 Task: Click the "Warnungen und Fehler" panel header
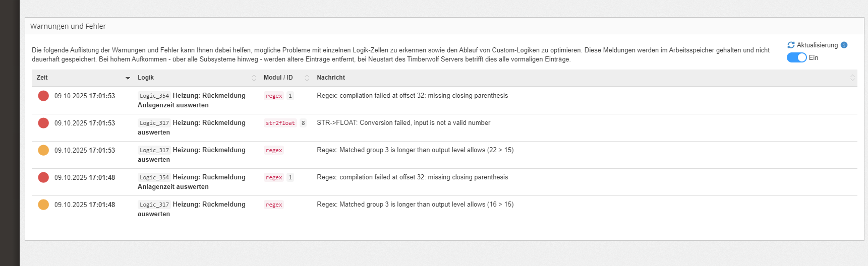tap(68, 26)
